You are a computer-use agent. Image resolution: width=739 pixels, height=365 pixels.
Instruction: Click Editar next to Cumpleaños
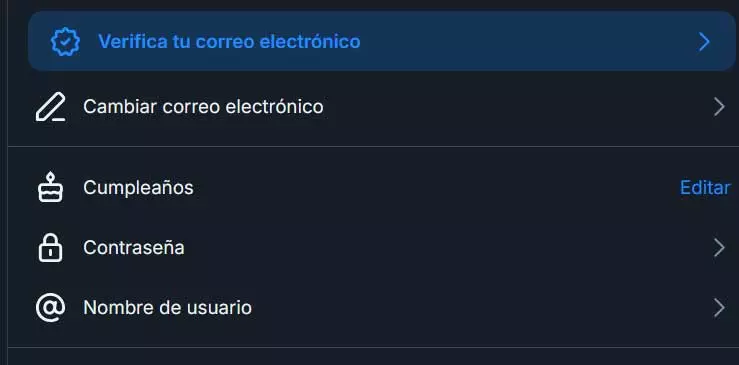[x=705, y=188]
